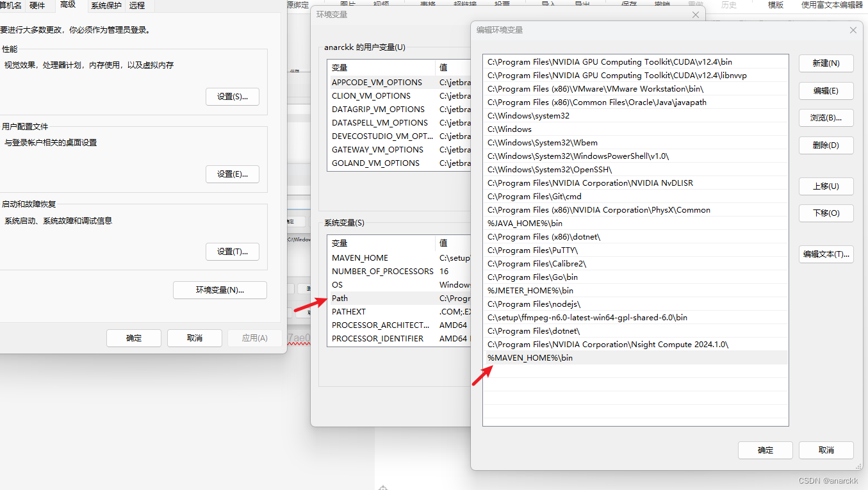Image resolution: width=868 pixels, height=490 pixels.
Task: Select DATASPELL_VM_OPTIONS user variable
Action: 399,123
